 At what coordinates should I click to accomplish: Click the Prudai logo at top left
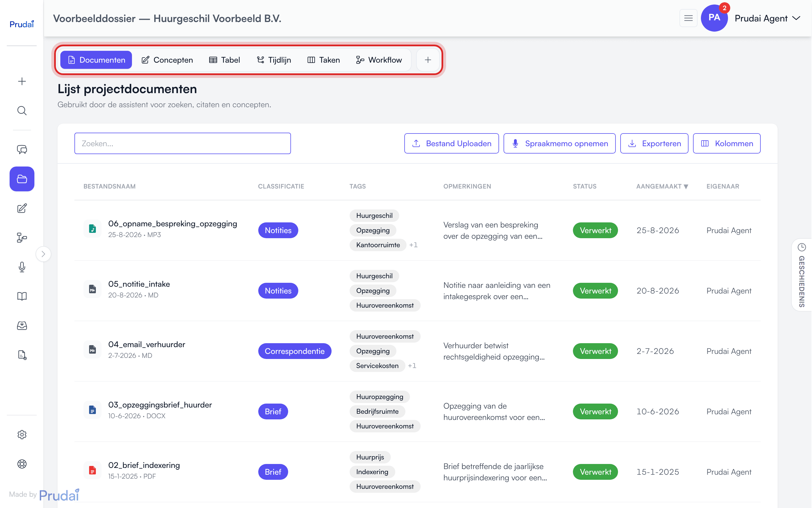pos(22,24)
